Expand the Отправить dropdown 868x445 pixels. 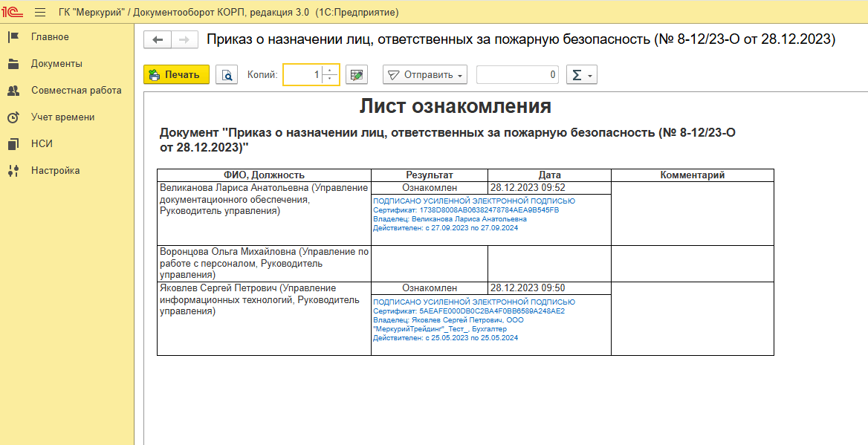tap(425, 75)
